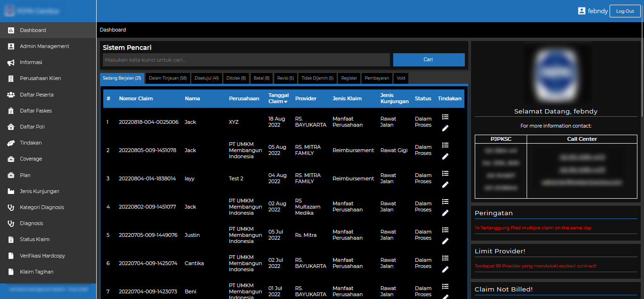644x299 pixels.
Task: Select the Pembayaran tab
Action: click(x=377, y=78)
